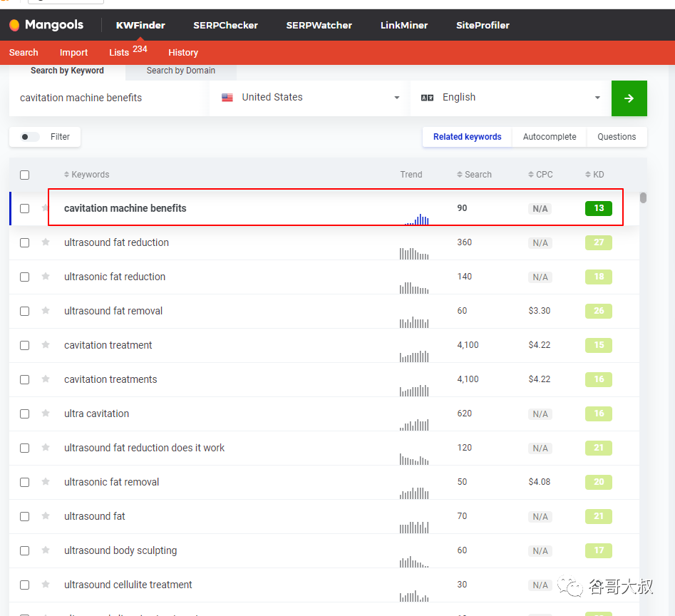675x616 pixels.
Task: Click the Mangools orange logo icon
Action: point(14,26)
